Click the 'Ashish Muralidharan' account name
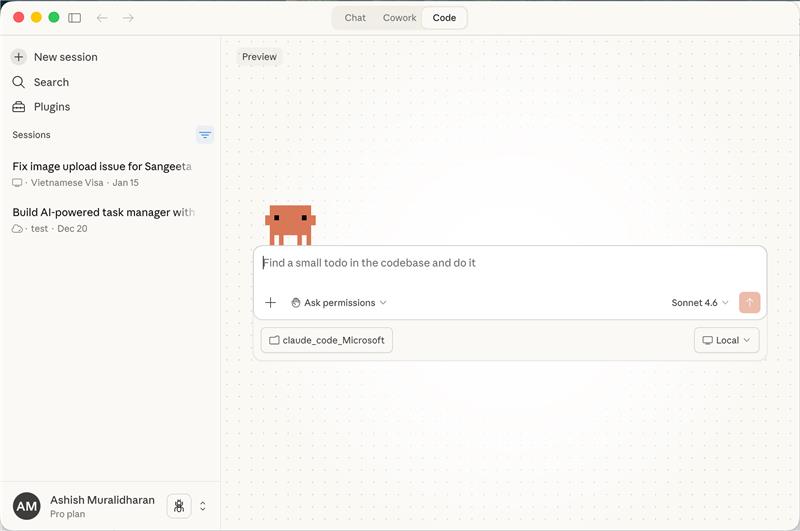 click(x=102, y=500)
